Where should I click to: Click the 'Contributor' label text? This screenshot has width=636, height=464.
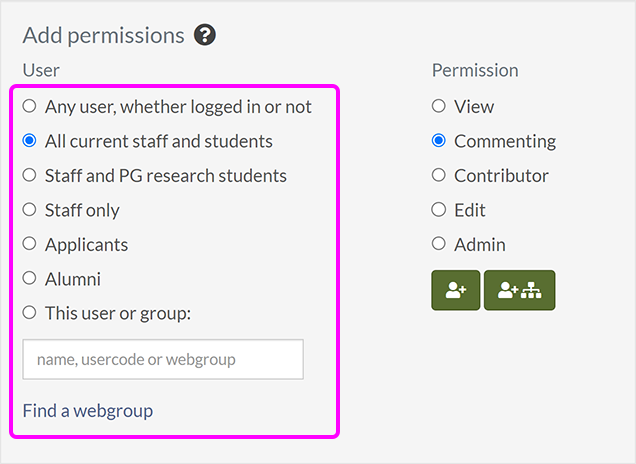501,175
